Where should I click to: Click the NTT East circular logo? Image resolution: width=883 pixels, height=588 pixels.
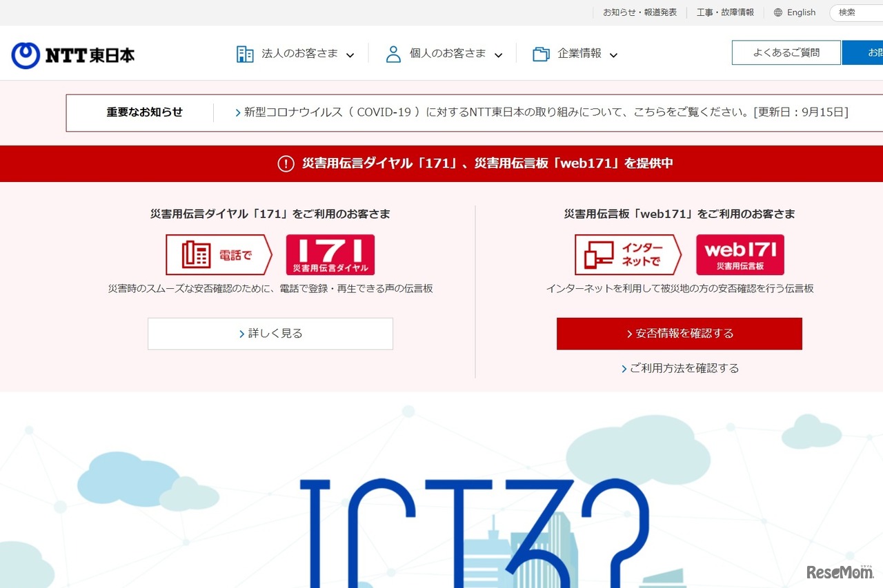[26, 55]
